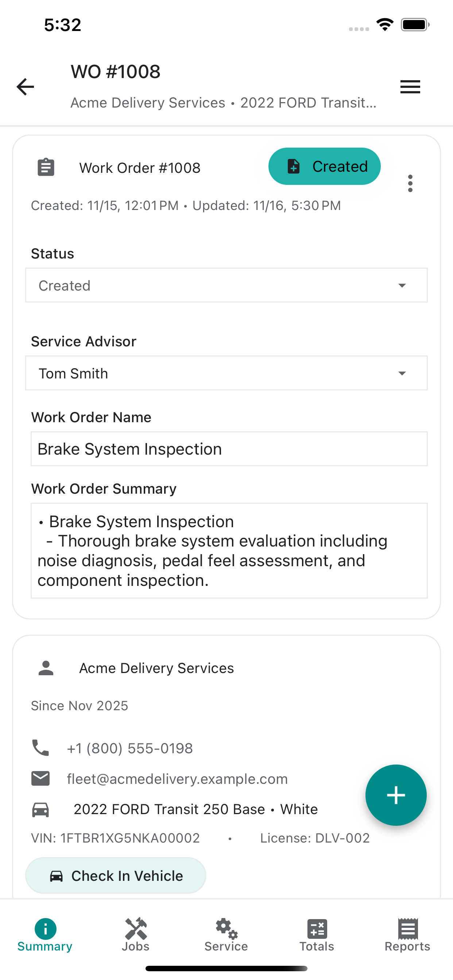Switch to the Service tab
The width and height of the screenshot is (453, 980).
coord(226,934)
